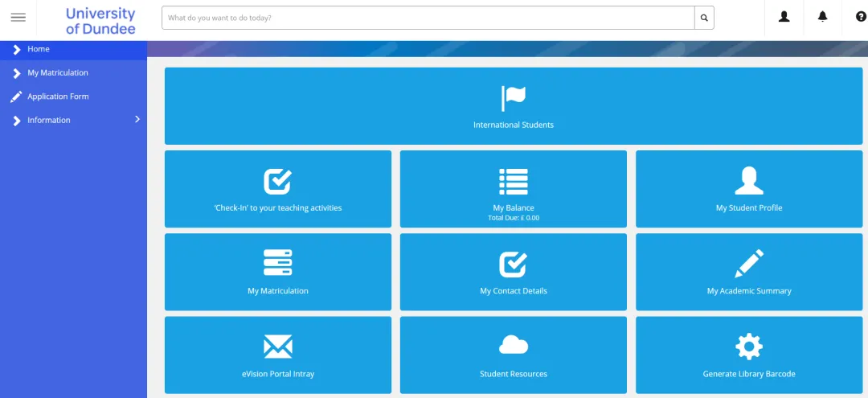Click the gear icon on Generate Library Barcode tile
The width and height of the screenshot is (868, 398).
tap(749, 347)
